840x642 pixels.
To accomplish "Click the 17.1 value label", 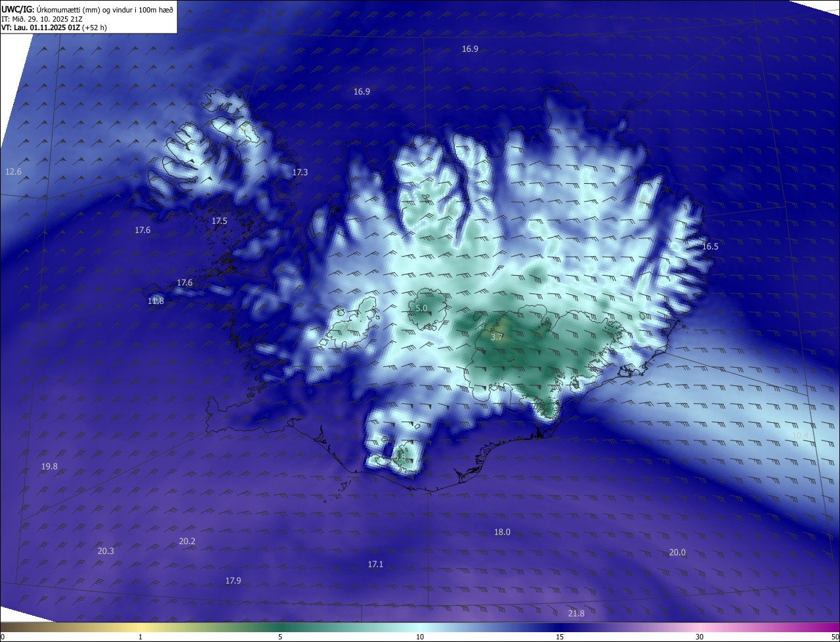I will 375,565.
